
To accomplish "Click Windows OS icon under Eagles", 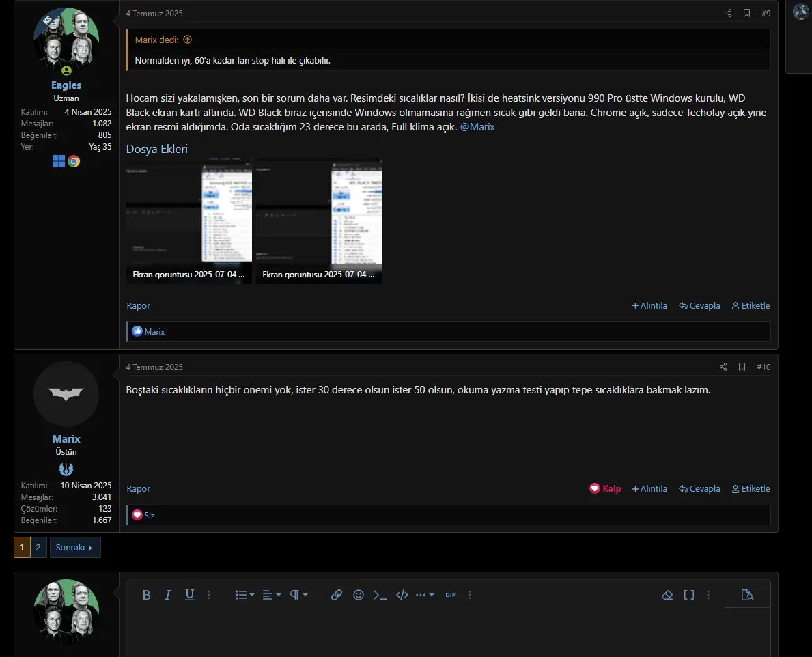I will [x=59, y=162].
